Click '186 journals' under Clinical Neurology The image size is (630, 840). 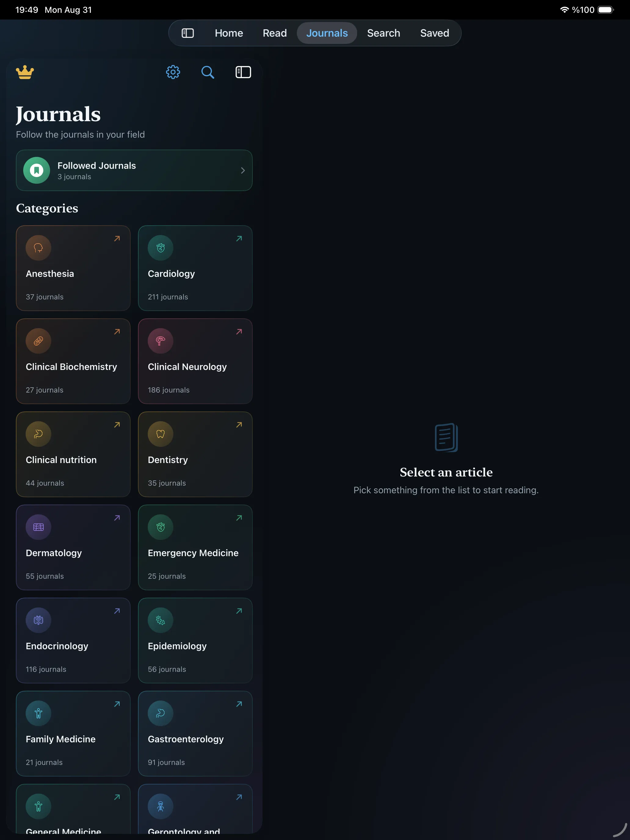(168, 390)
